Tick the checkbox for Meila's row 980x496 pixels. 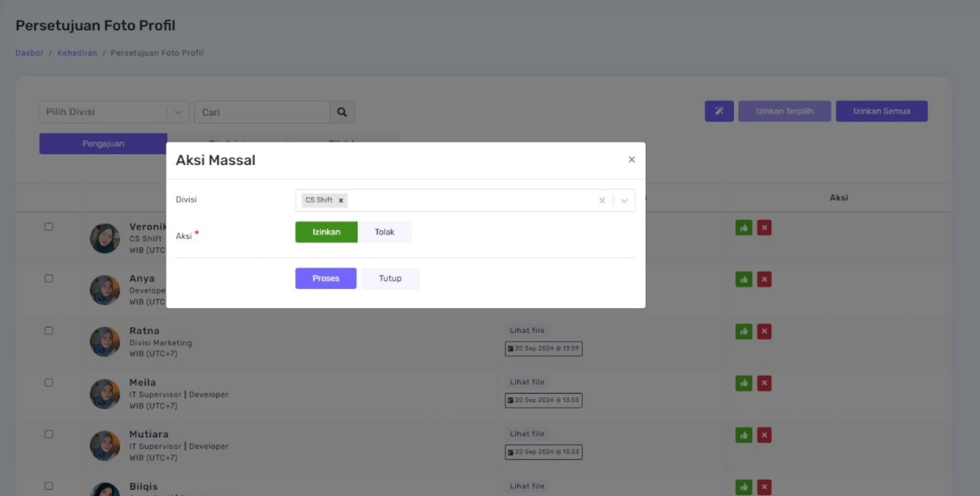click(49, 382)
